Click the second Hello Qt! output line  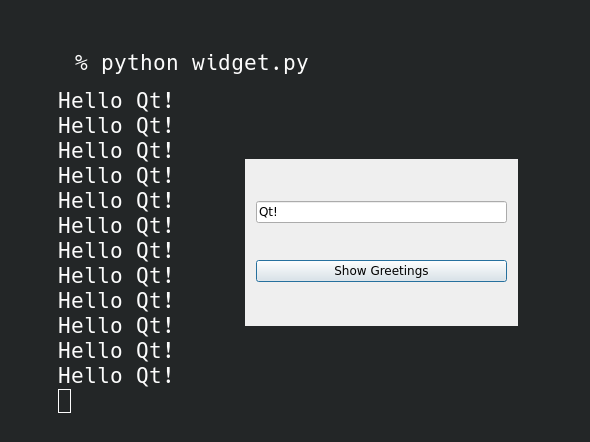pos(115,126)
